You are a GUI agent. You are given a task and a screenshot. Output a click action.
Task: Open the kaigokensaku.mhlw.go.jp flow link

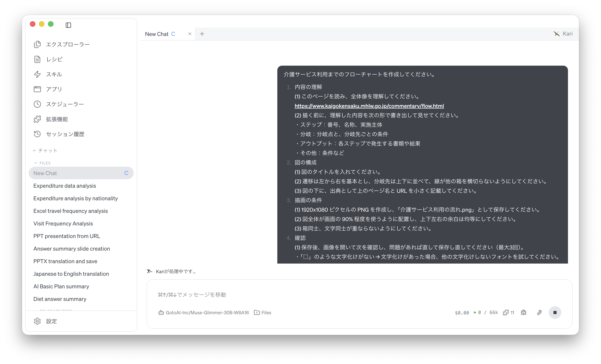point(369,106)
